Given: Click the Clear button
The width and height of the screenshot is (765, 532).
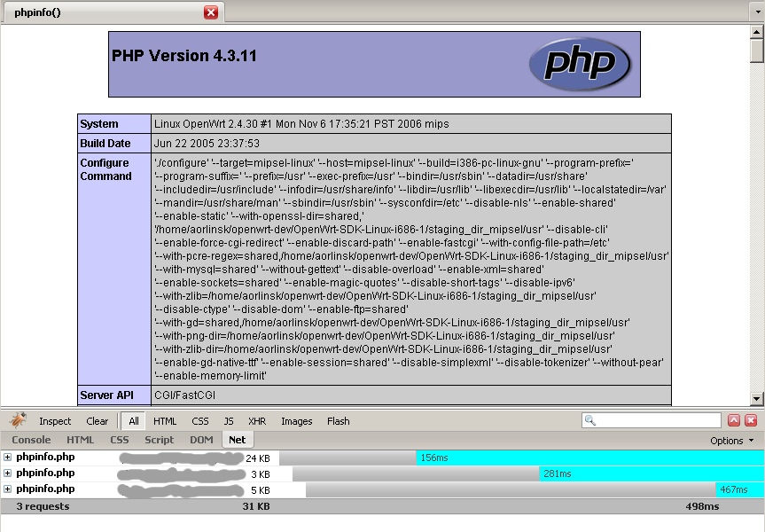Looking at the screenshot, I should tap(98, 421).
